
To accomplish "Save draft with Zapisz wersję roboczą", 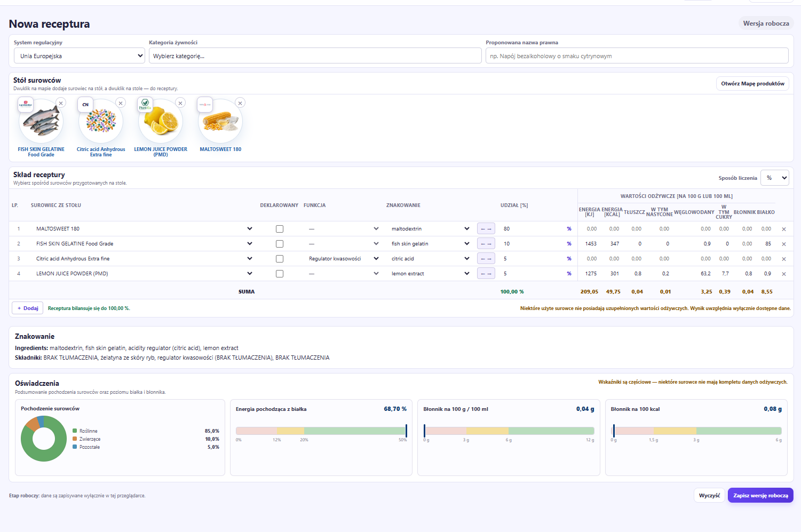I will pyautogui.click(x=760, y=495).
